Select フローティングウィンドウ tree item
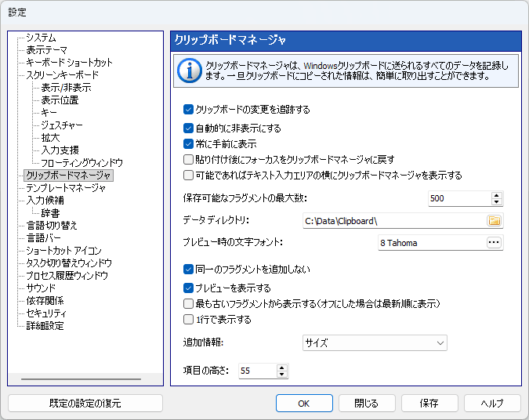 [82, 163]
